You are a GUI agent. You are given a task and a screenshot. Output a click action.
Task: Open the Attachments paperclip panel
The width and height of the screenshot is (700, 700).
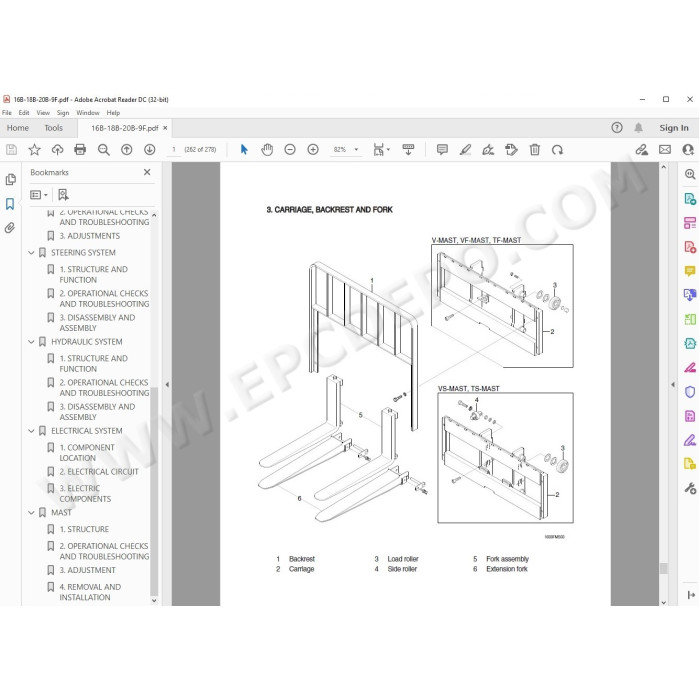coord(10,228)
